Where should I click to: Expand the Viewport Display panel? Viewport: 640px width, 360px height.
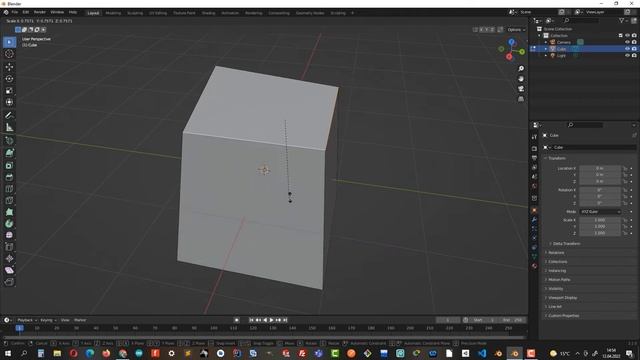point(561,298)
